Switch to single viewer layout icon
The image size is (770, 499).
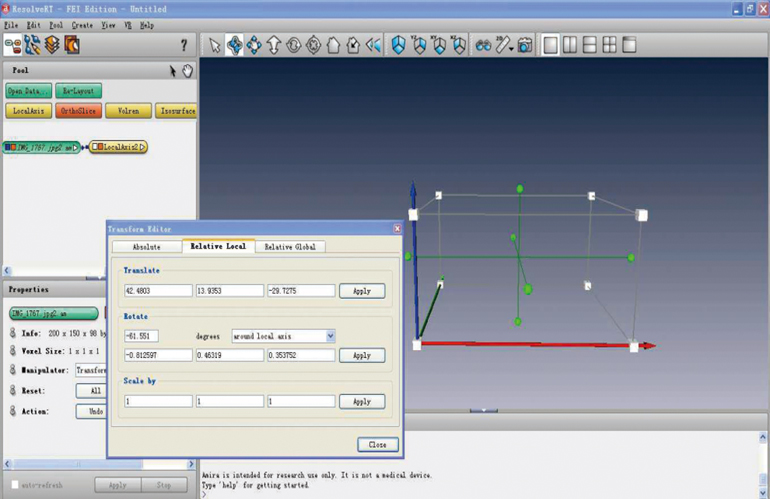click(x=551, y=45)
